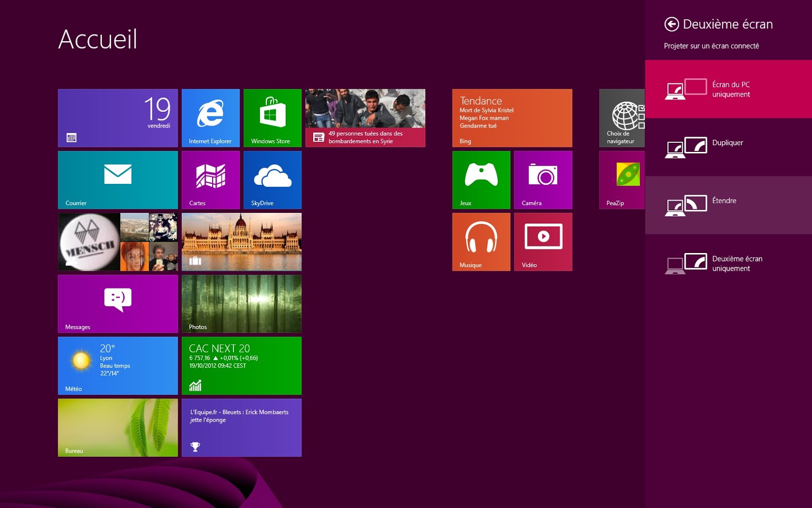Start the Musique player
The image size is (812, 508).
[x=481, y=241]
